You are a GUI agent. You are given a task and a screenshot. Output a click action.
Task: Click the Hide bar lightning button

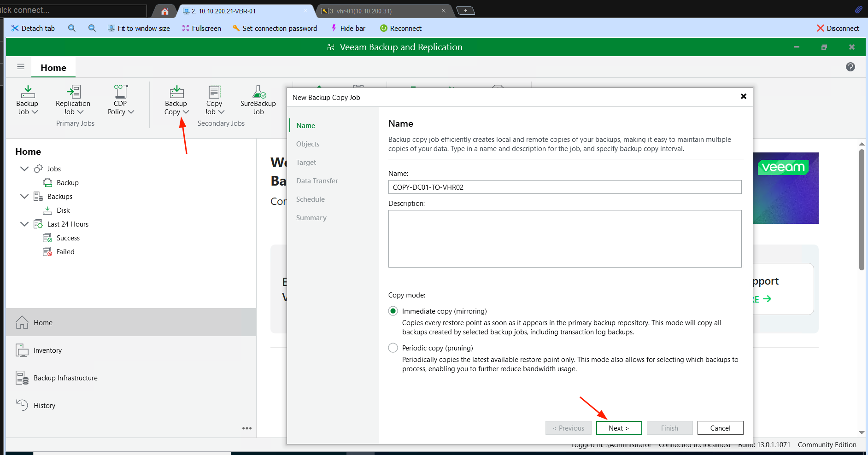point(348,28)
